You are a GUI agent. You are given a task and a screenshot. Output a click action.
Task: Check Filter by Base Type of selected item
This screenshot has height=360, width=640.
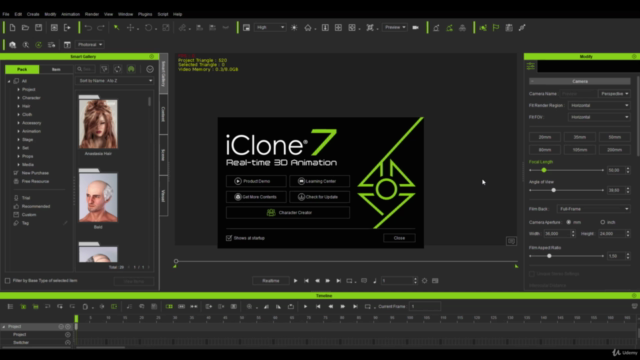tap(7, 281)
